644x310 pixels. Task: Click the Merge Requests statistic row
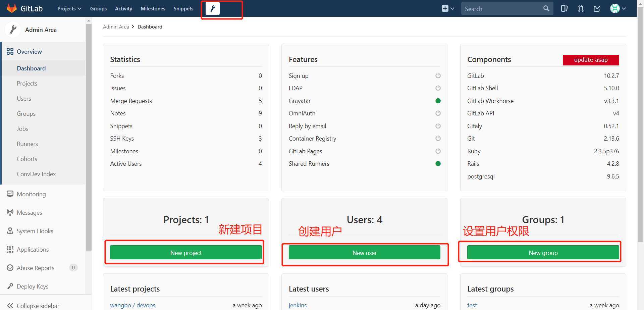186,101
